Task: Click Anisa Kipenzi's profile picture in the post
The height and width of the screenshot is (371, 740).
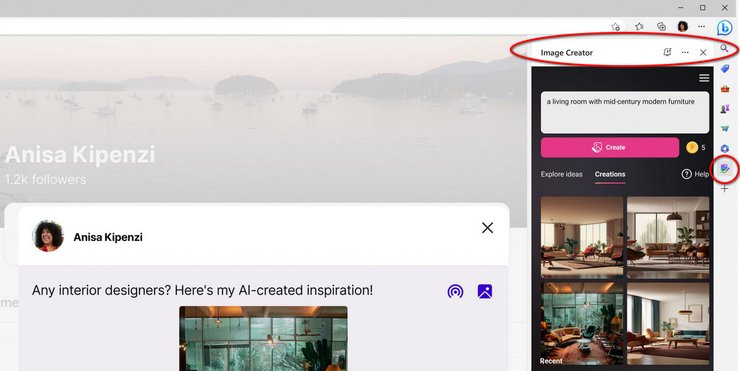Action: [48, 236]
